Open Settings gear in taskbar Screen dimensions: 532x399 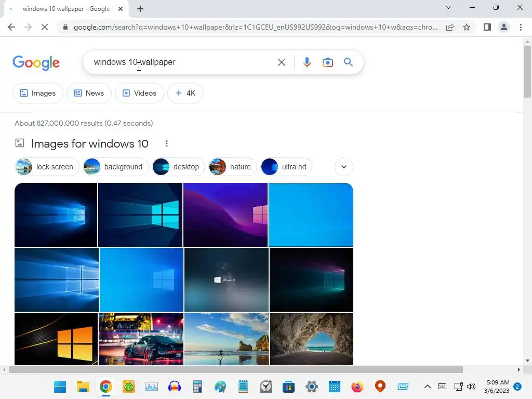coord(312,387)
